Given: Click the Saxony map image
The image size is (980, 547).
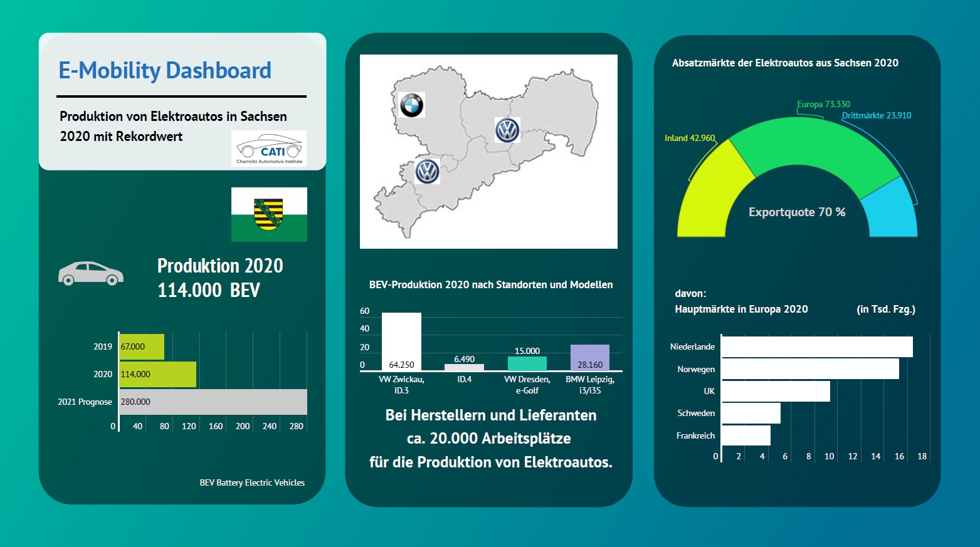Looking at the screenshot, I should (x=488, y=152).
